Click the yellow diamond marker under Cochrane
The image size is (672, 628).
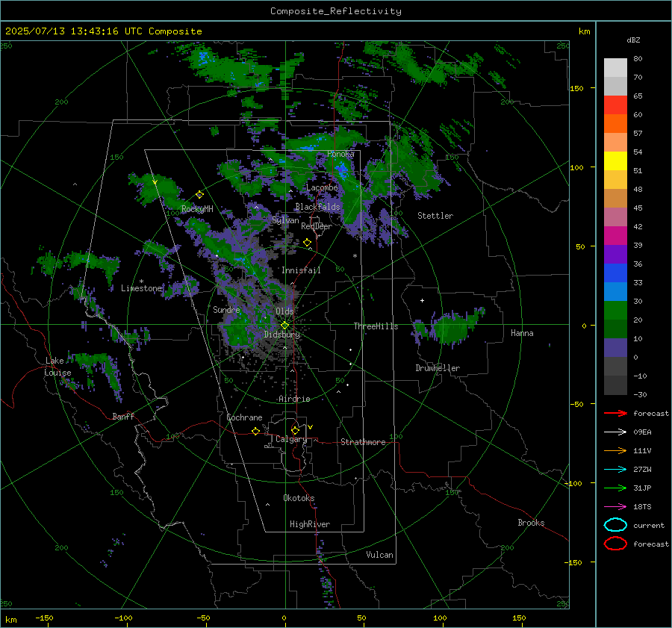255,431
